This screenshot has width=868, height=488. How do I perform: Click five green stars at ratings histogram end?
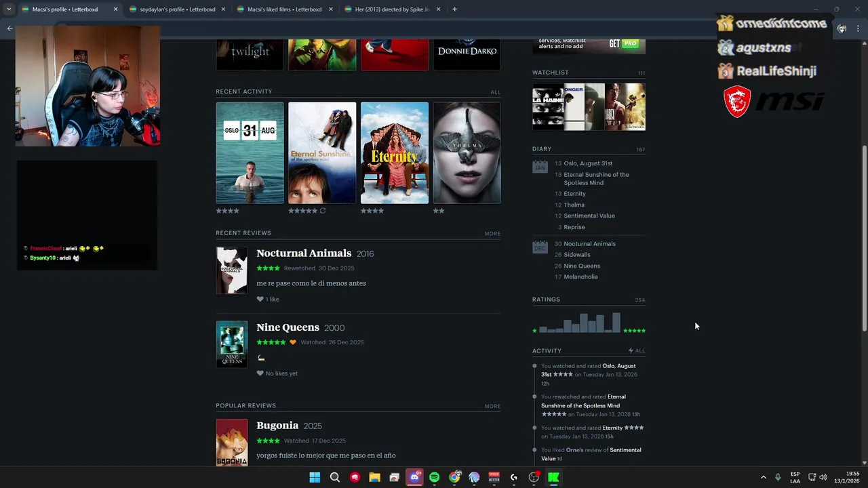635,331
